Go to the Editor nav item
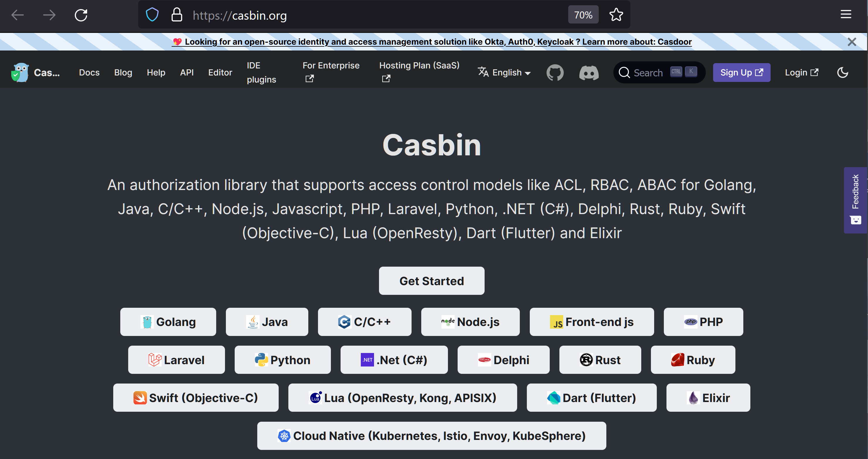Viewport: 868px width, 459px height. pos(220,73)
